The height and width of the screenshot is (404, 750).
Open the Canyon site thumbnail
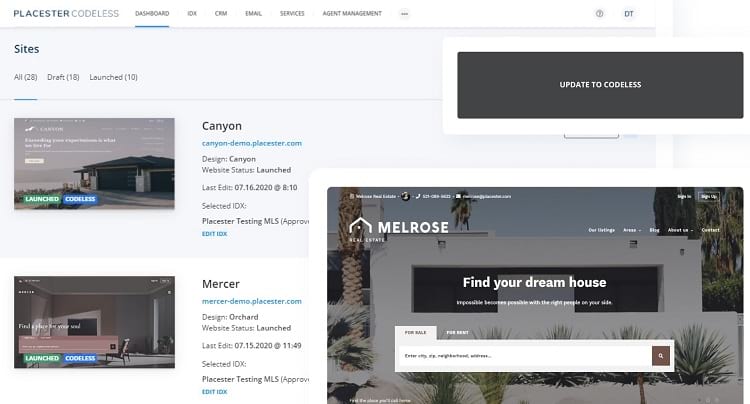(x=94, y=164)
